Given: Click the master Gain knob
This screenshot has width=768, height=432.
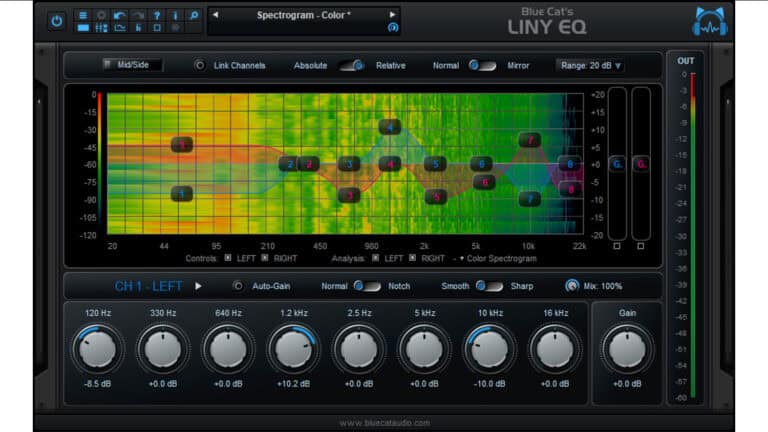Looking at the screenshot, I should tap(627, 350).
